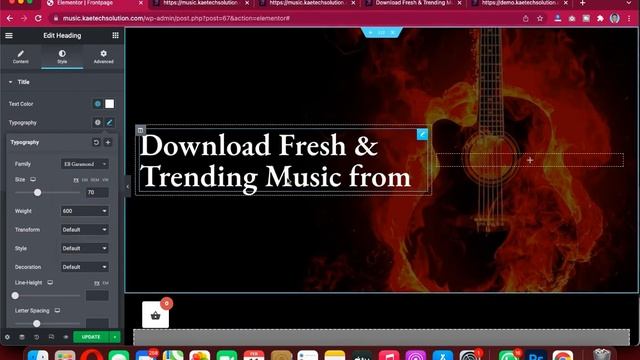The height and width of the screenshot is (360, 640).
Task: Open responsive device mode for Line-Height
Action: pos(50,282)
